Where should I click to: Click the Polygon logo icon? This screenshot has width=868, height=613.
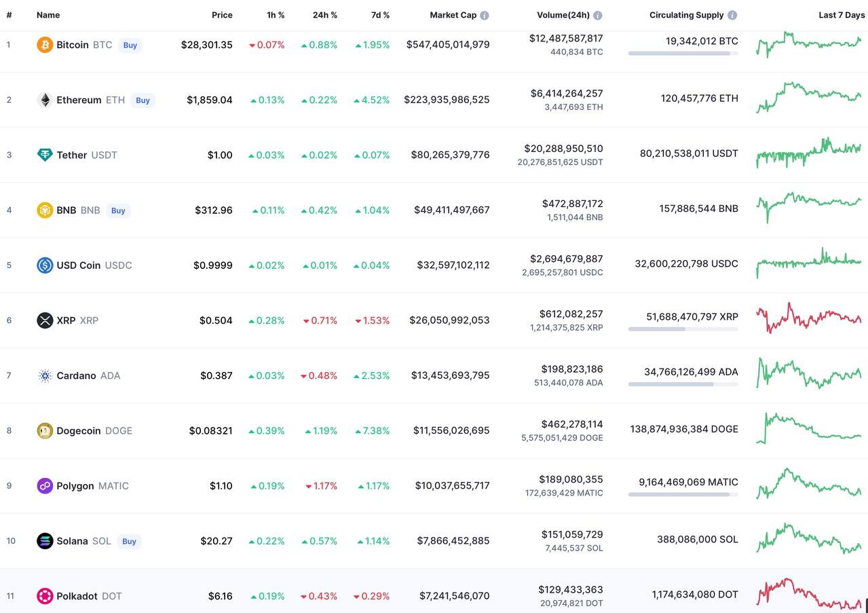(45, 486)
